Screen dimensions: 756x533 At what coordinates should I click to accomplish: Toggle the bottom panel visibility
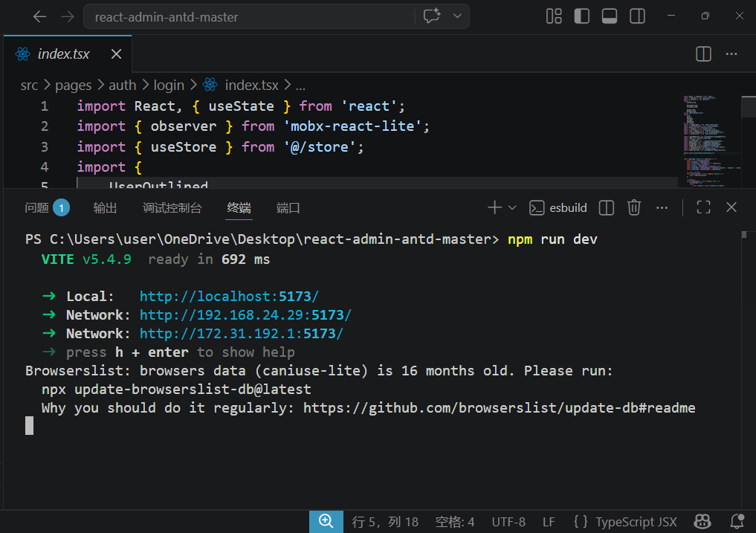[x=610, y=16]
